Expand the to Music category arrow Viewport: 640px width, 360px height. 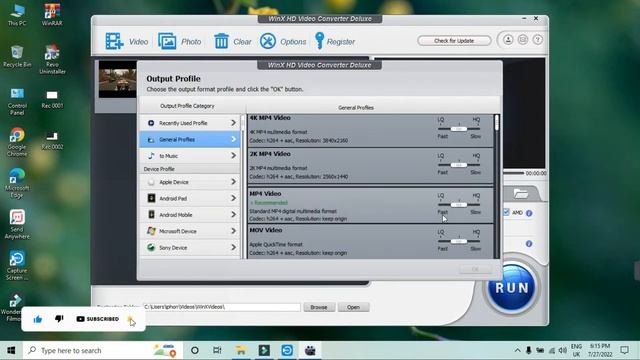click(233, 156)
